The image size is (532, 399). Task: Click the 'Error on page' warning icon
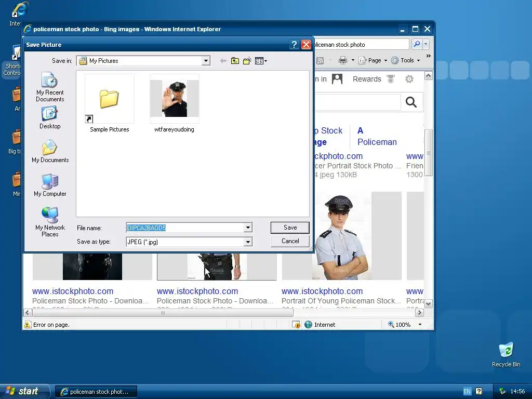(28, 325)
